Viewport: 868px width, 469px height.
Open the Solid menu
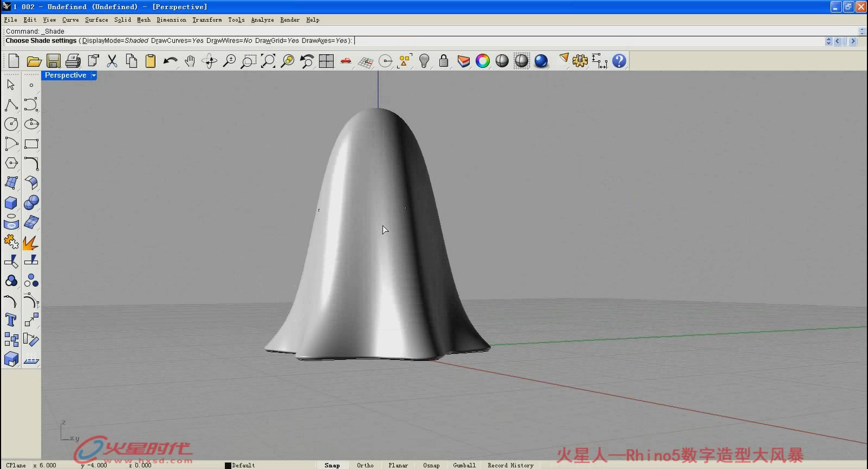[x=122, y=20]
